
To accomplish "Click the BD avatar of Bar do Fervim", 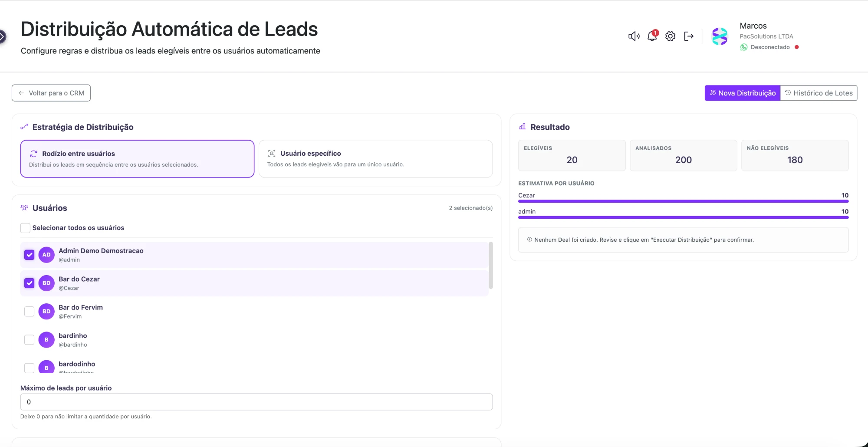I will click(46, 311).
